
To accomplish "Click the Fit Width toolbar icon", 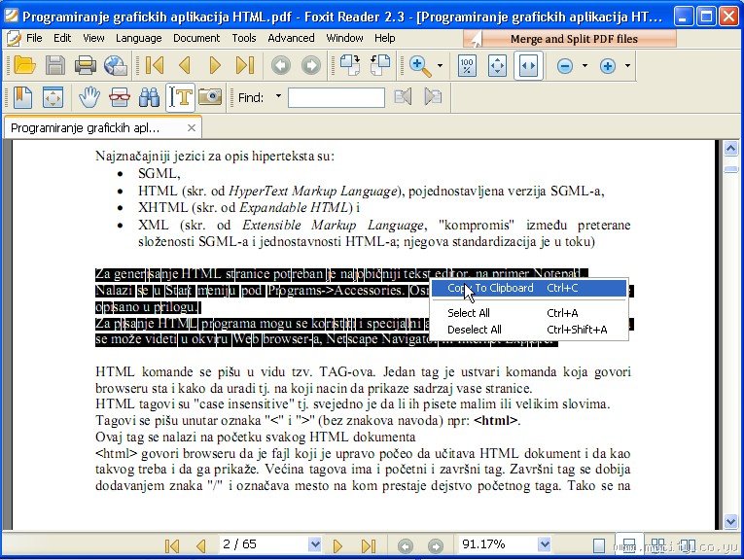I will click(528, 66).
